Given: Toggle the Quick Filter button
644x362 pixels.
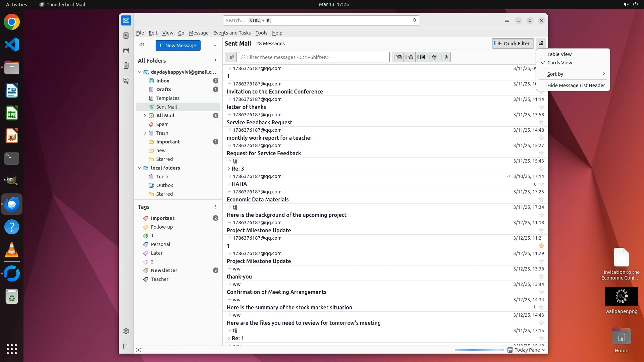Looking at the screenshot, I should tap(513, 44).
